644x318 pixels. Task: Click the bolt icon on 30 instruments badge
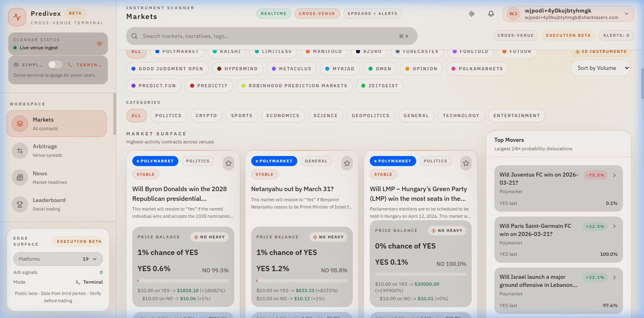coord(578,52)
